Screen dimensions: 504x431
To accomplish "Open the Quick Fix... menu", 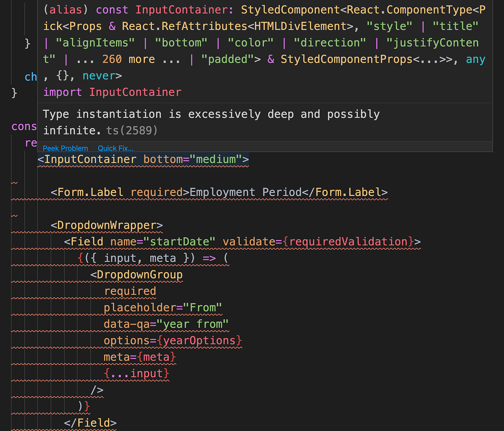I will coord(115,148).
